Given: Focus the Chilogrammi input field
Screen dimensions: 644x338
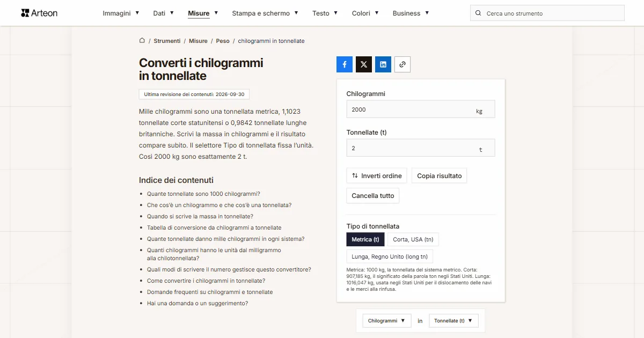Looking at the screenshot, I should [421, 109].
